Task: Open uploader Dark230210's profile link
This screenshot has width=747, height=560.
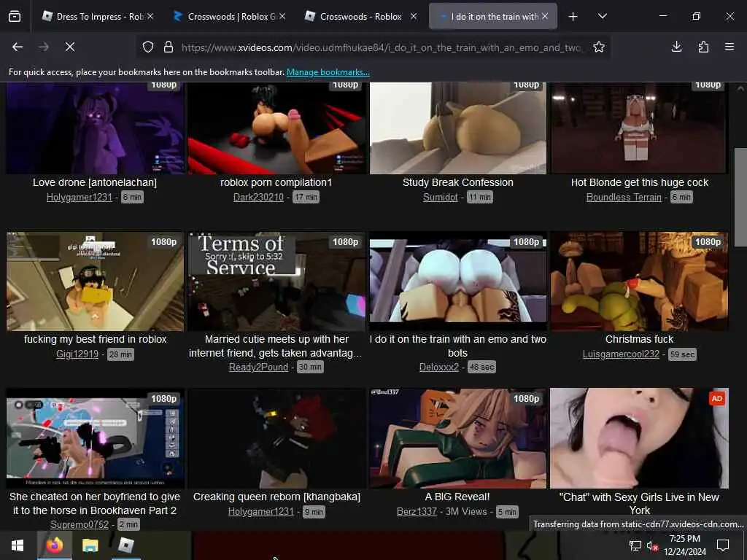Action: pyautogui.click(x=258, y=197)
